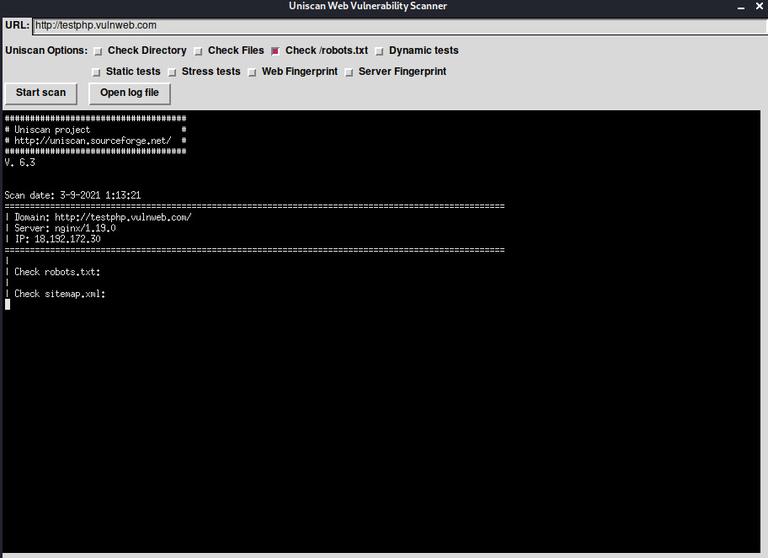Viewport: 768px width, 558px height.
Task: Click the Start scan button
Action: point(41,93)
